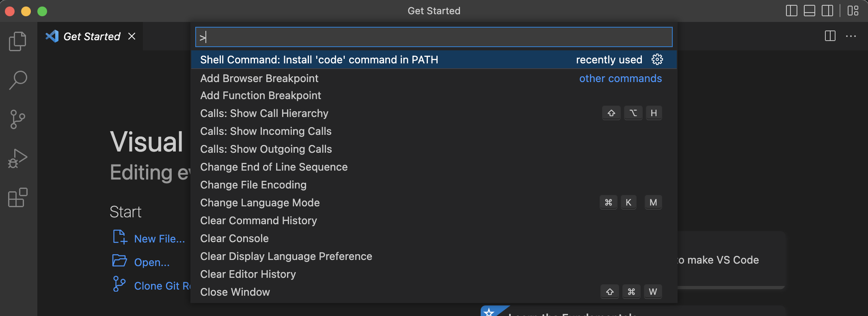
Task: Split the editor to the right
Action: point(830,36)
